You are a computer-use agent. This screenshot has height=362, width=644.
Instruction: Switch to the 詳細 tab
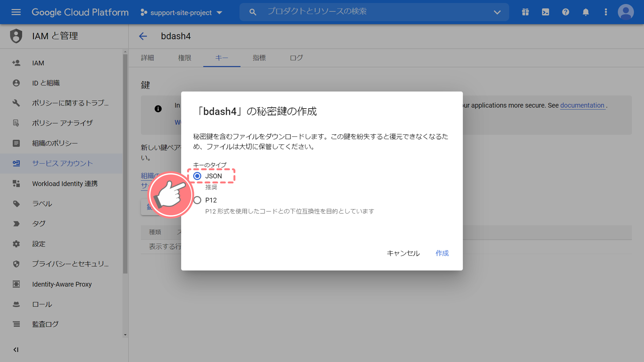(x=147, y=58)
